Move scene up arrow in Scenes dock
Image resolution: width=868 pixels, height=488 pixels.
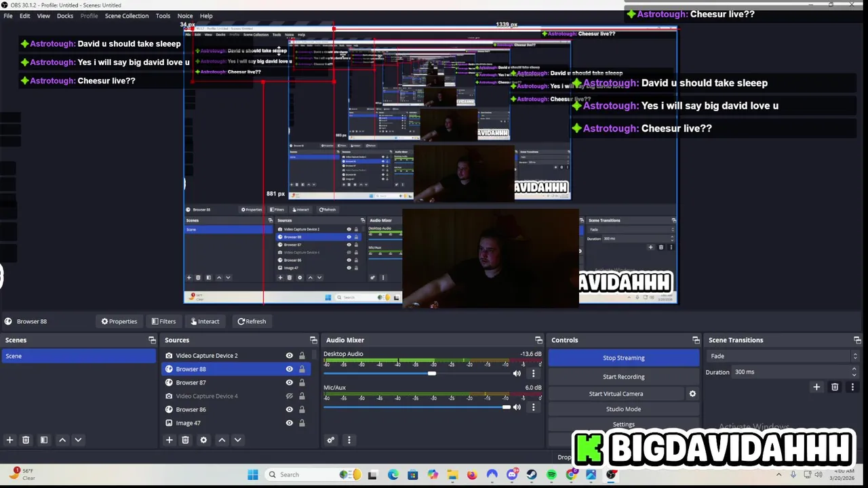click(x=62, y=440)
